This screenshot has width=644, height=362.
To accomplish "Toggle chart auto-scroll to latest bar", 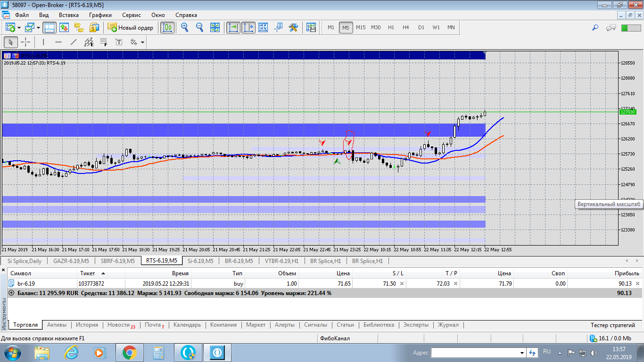I will coord(233,27).
